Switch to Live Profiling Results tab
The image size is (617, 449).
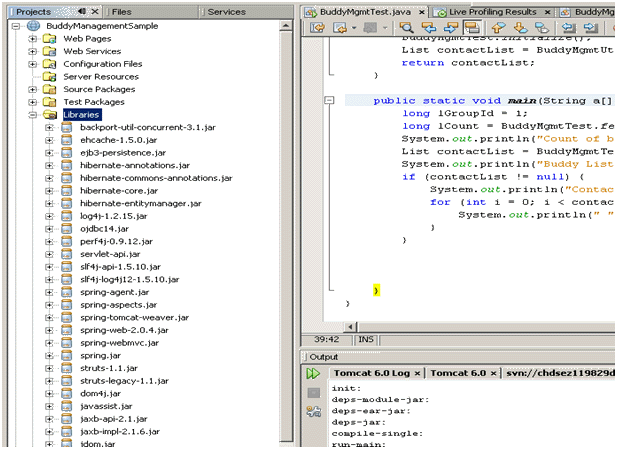(x=493, y=12)
